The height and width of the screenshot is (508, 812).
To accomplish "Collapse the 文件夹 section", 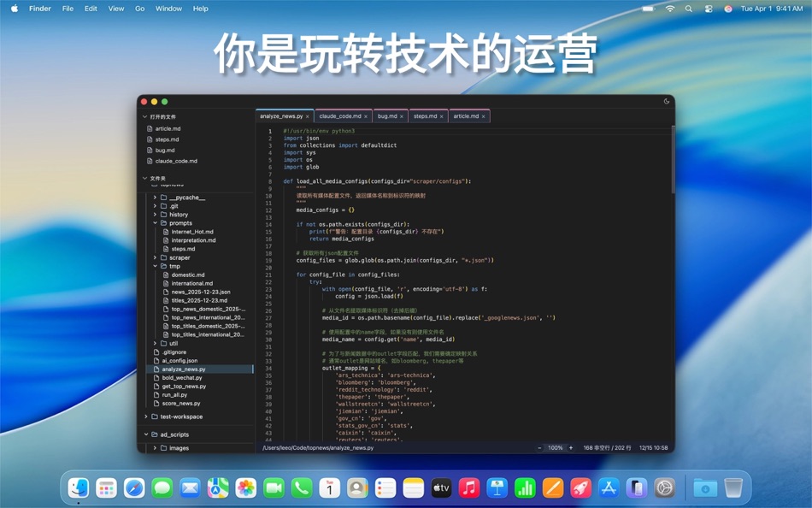I will pos(145,178).
